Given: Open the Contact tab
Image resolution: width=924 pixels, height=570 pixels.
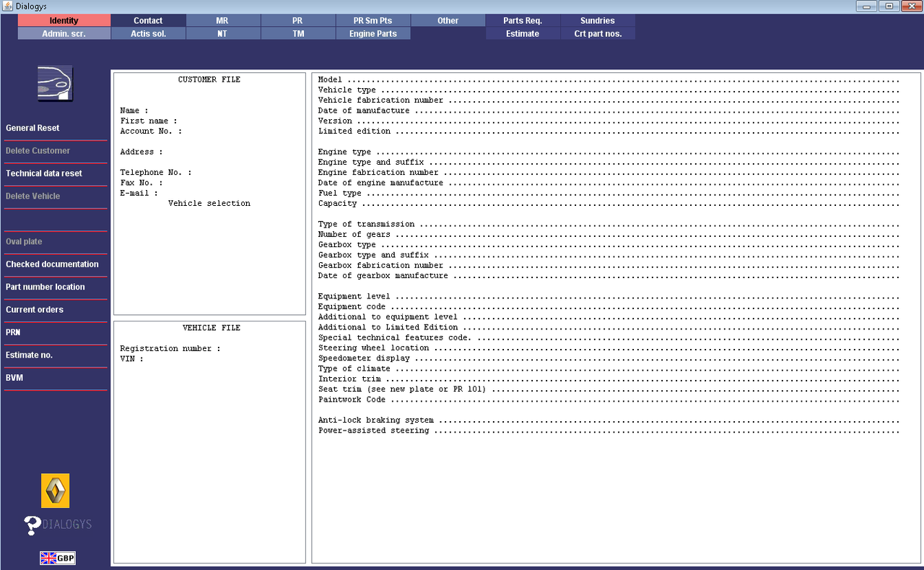Looking at the screenshot, I should (148, 20).
